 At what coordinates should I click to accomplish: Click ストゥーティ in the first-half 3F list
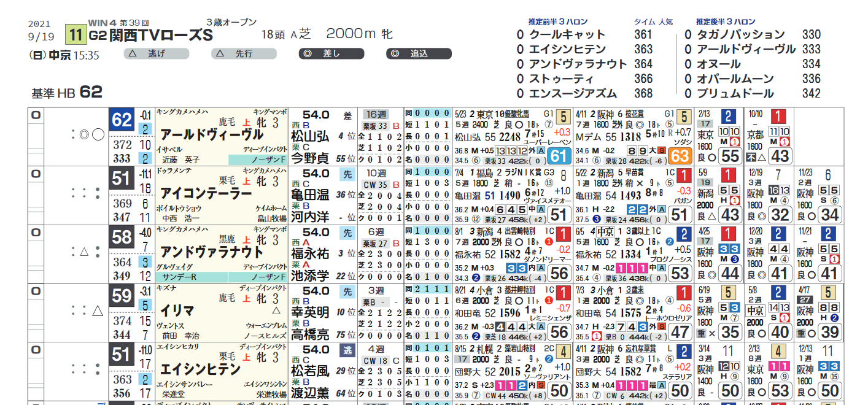(x=562, y=79)
